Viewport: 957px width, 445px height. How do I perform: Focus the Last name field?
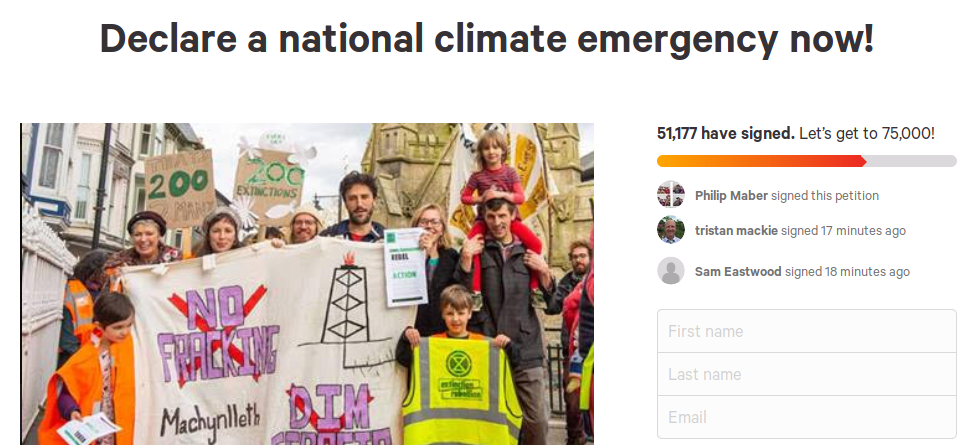tap(807, 374)
